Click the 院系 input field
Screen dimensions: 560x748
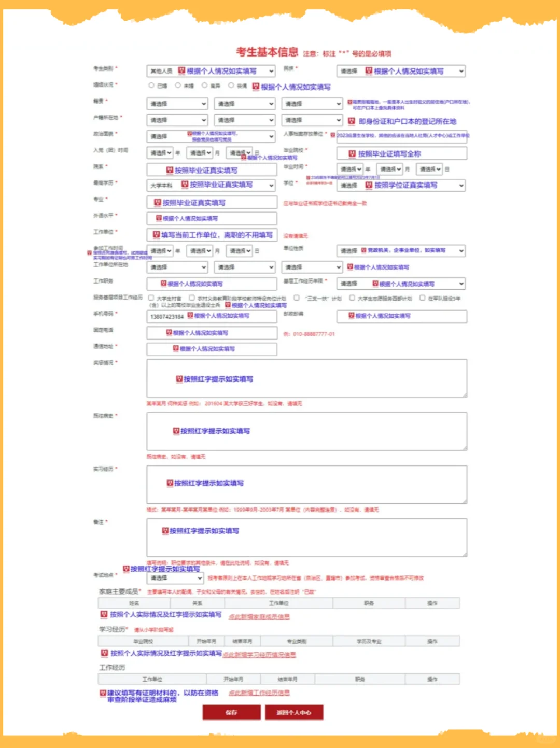click(212, 170)
